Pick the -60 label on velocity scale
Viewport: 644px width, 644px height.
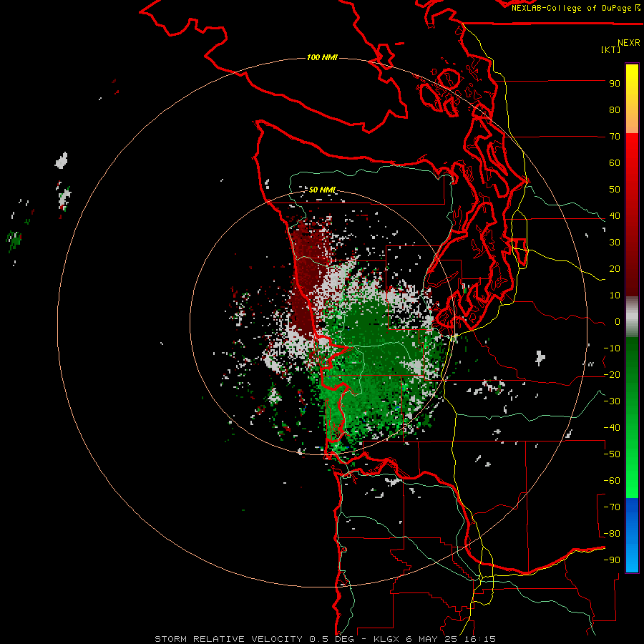point(612,481)
